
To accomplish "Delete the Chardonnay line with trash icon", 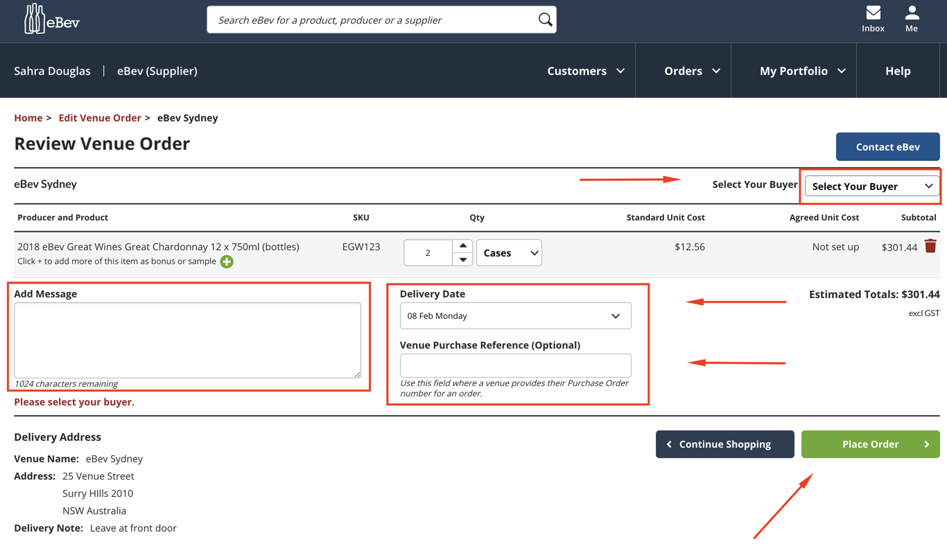I will point(930,246).
